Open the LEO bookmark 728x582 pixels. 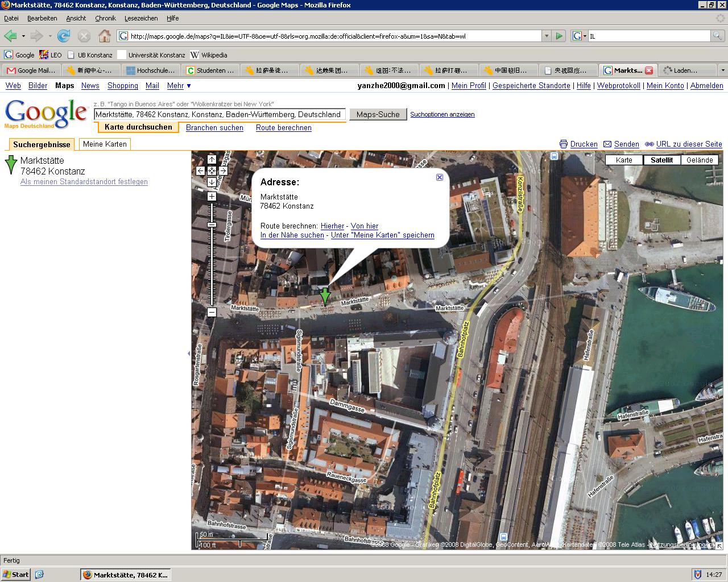coord(51,55)
